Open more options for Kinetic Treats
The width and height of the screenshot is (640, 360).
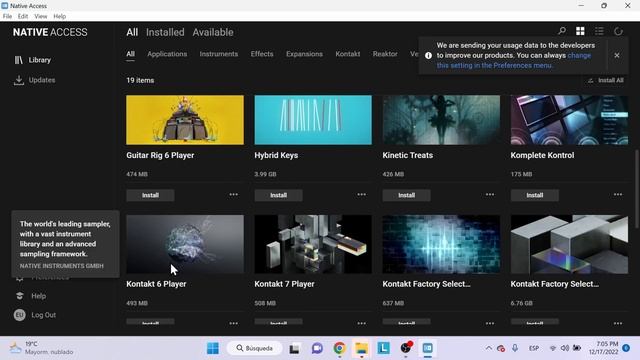click(x=490, y=195)
